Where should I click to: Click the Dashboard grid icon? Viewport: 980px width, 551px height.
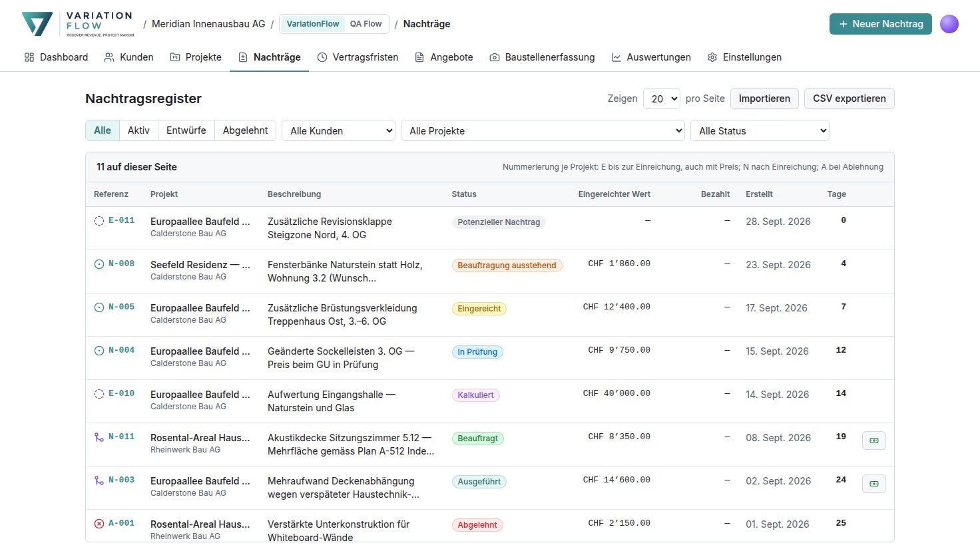pyautogui.click(x=29, y=57)
